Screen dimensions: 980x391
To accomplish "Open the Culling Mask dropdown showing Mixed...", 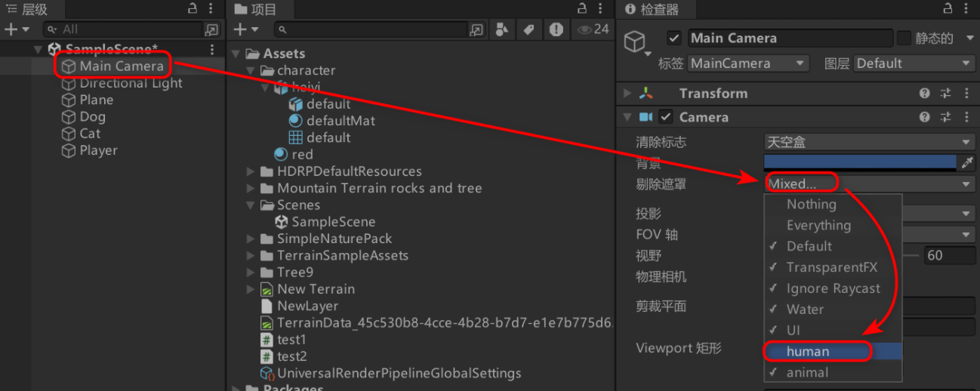I will pyautogui.click(x=869, y=183).
